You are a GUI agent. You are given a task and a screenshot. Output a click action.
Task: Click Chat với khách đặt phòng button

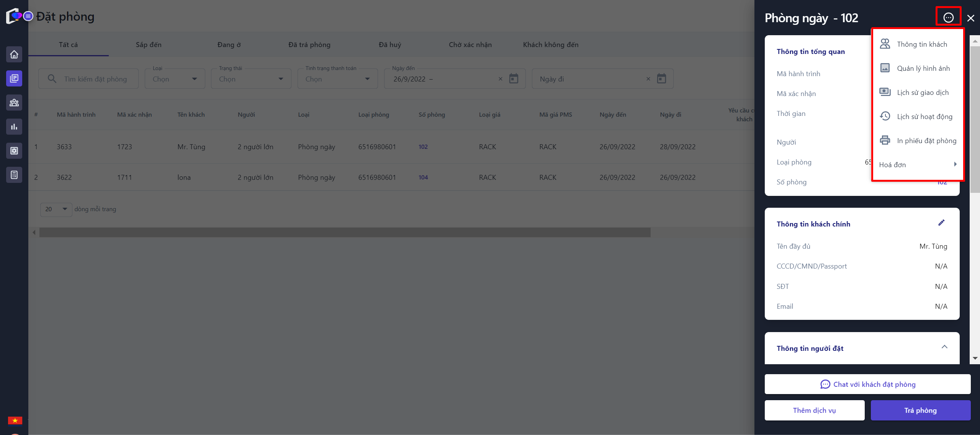pyautogui.click(x=867, y=384)
